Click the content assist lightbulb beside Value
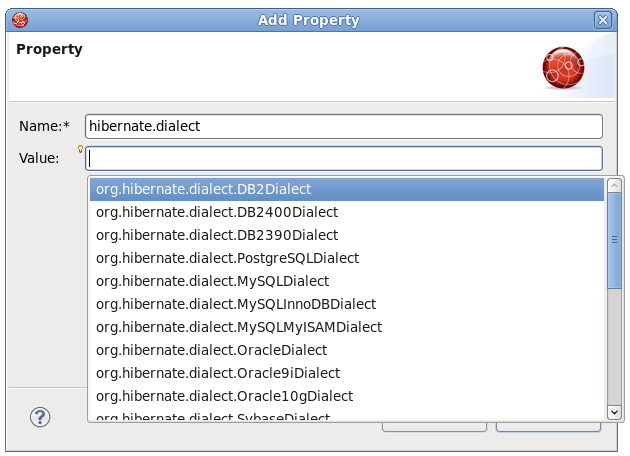Screen dimensions: 630x456 [80, 150]
